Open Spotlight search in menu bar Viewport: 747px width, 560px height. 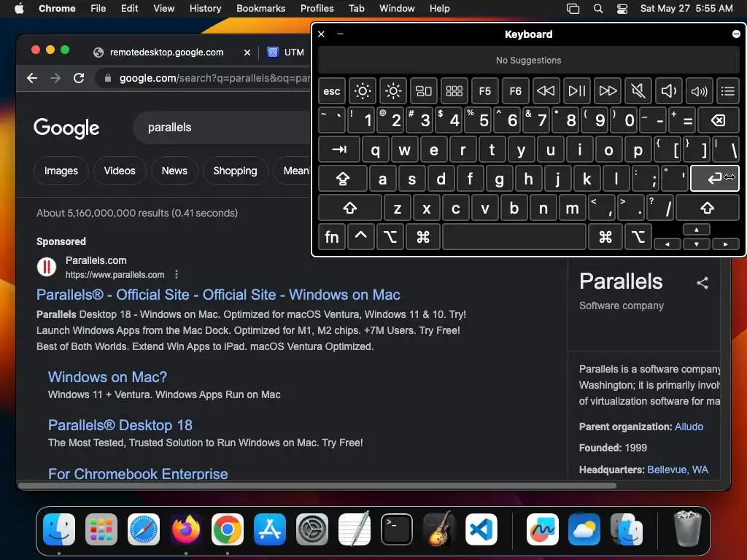[598, 9]
